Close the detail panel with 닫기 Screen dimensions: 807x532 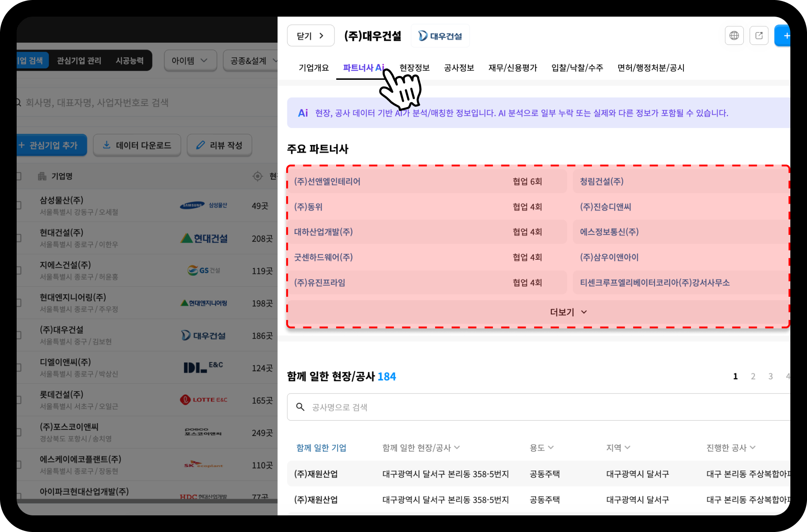point(310,36)
